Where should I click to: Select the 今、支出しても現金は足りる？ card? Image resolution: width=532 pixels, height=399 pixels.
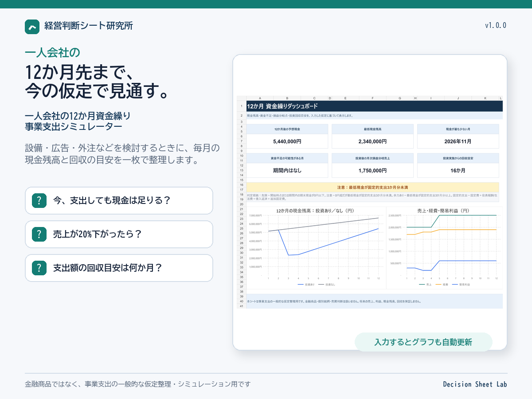(x=119, y=200)
